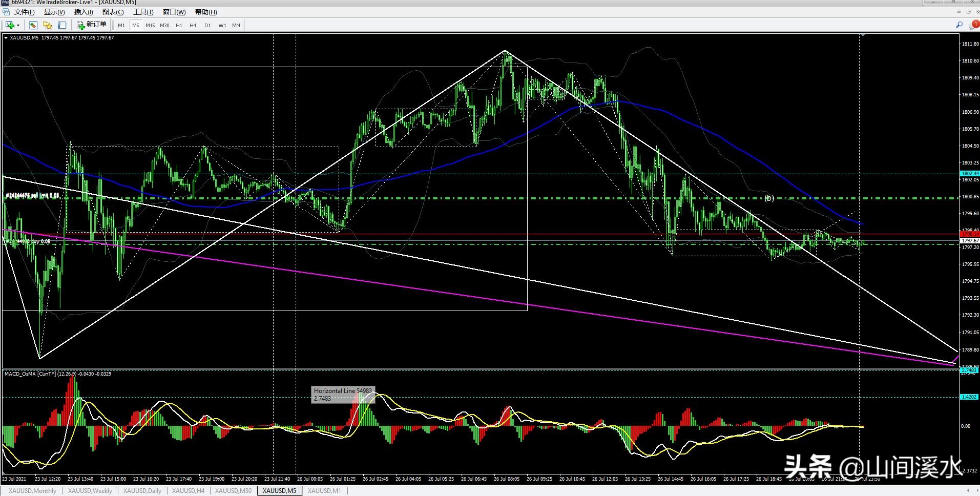
Task: Switch chart to W1 timeframe
Action: 222,25
